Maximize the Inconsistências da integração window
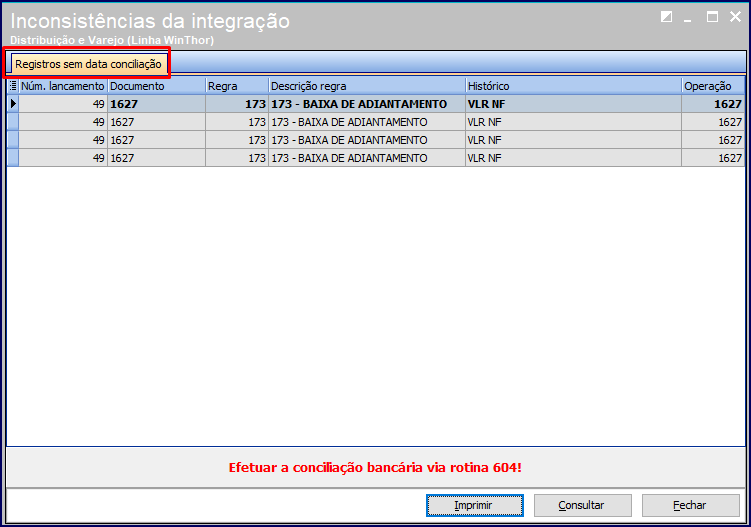751x527 pixels. (712, 17)
